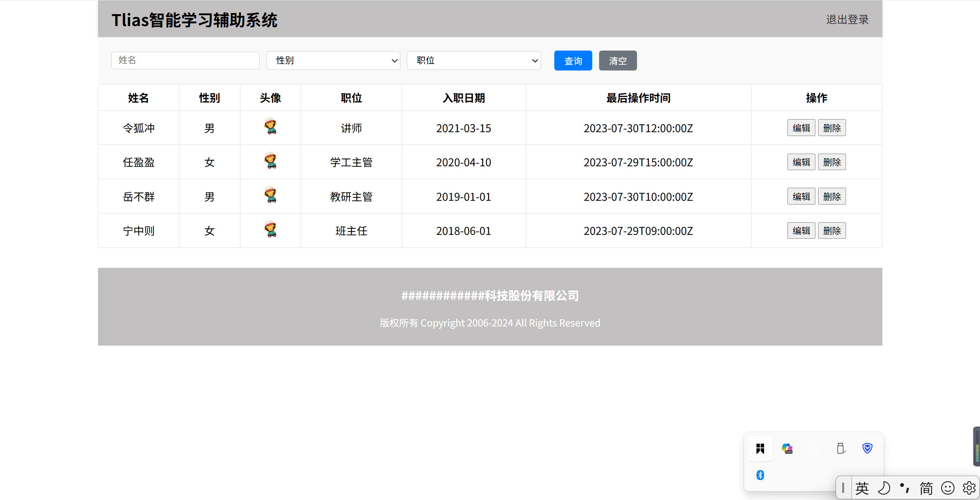The image size is (980, 500).
Task: Click the Bluetooth tray icon
Action: pyautogui.click(x=760, y=475)
